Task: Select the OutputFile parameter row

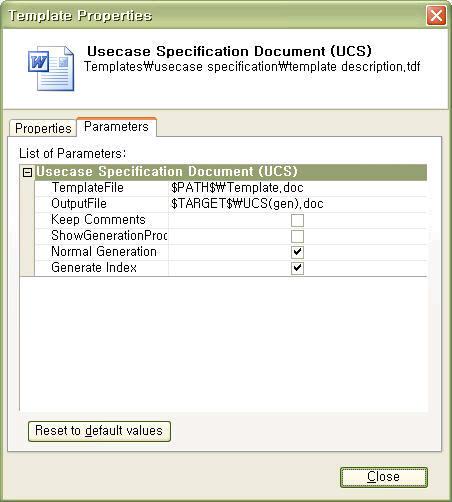Action: pos(231,204)
